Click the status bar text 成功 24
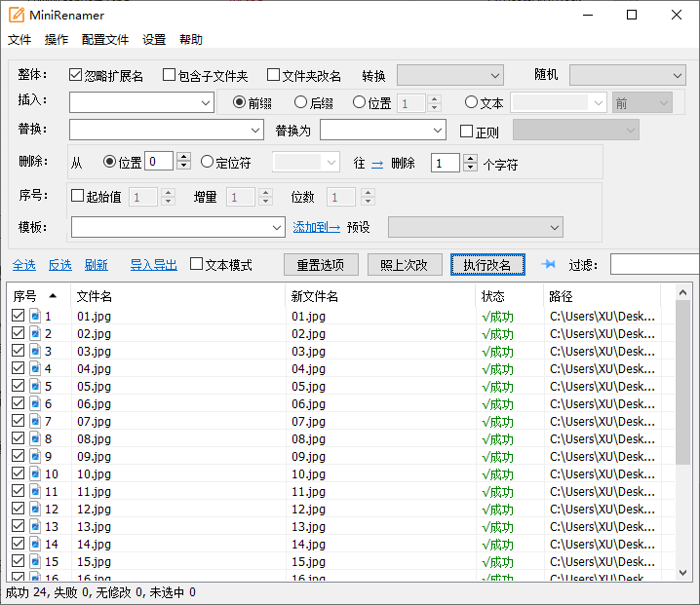This screenshot has width=700, height=605. [26, 592]
